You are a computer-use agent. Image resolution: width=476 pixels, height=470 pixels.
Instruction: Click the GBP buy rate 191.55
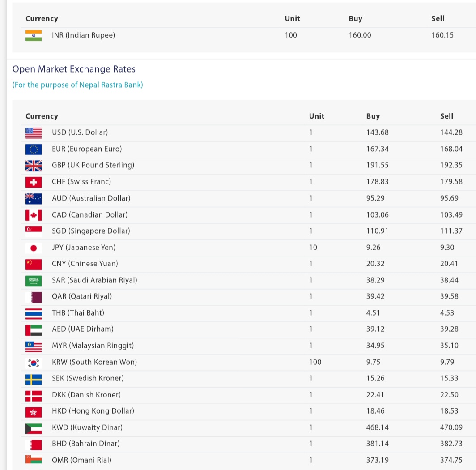[377, 165]
